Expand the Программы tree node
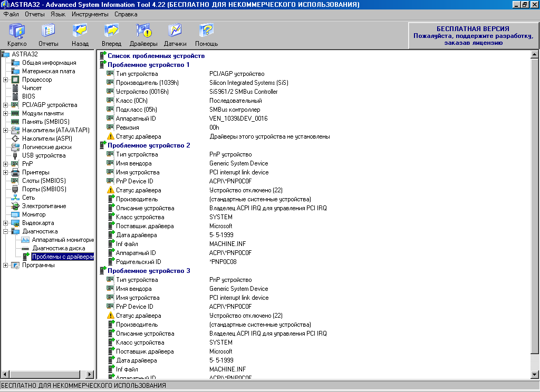The image size is (540, 392). [x=5, y=265]
